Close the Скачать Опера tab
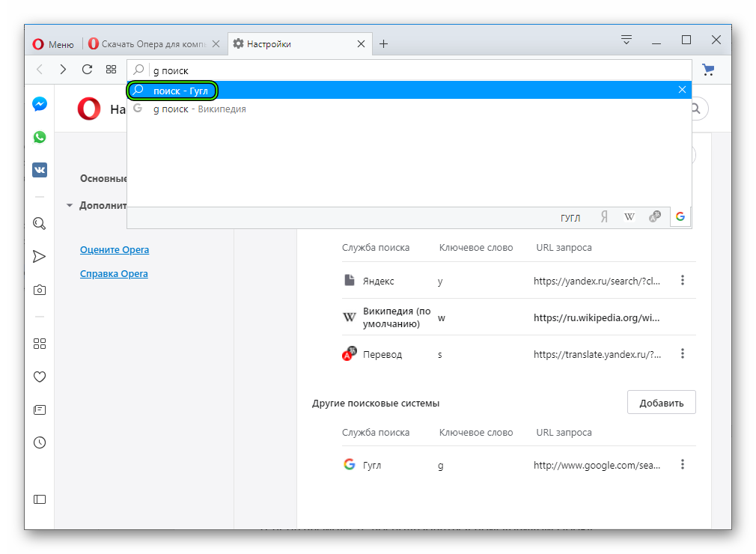The image size is (756, 554). point(216,44)
